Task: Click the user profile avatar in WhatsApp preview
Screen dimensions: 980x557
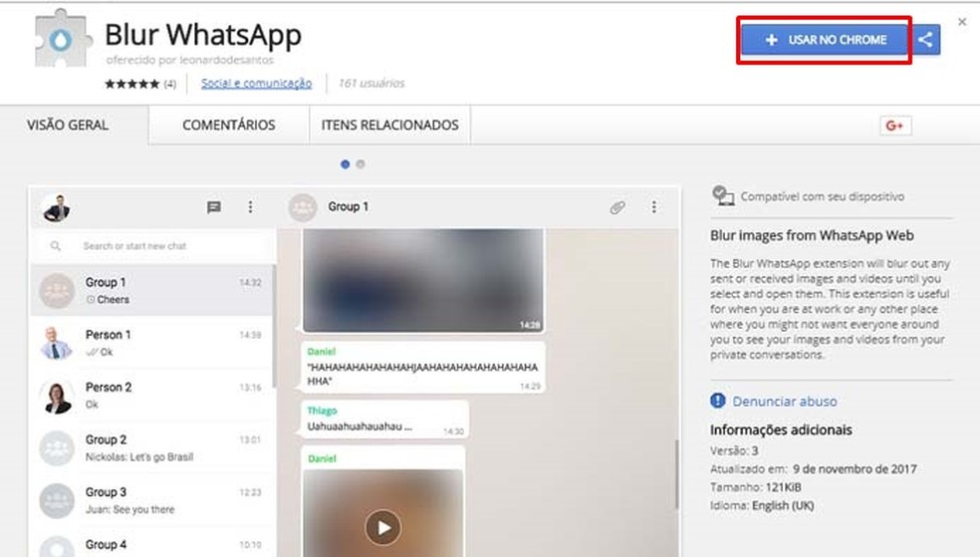Action: (x=57, y=208)
